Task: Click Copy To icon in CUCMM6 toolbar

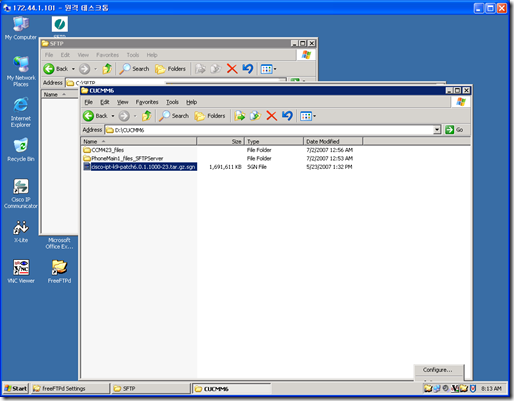Action: (255, 116)
